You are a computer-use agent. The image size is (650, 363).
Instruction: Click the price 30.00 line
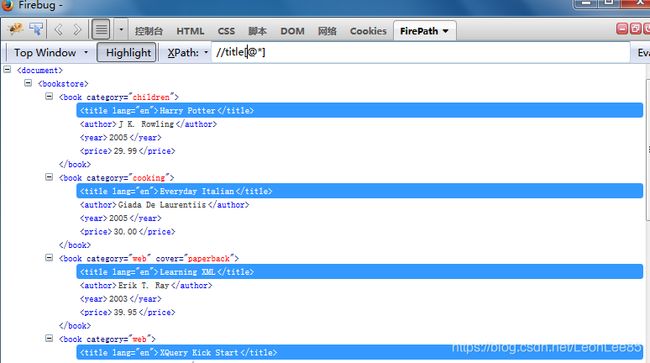pos(127,232)
